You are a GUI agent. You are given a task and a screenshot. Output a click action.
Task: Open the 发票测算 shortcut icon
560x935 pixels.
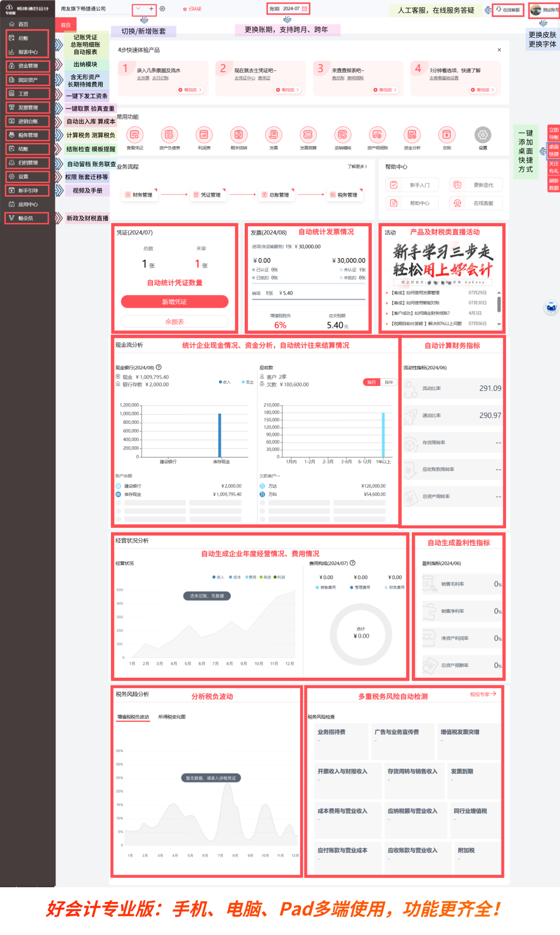tap(308, 135)
